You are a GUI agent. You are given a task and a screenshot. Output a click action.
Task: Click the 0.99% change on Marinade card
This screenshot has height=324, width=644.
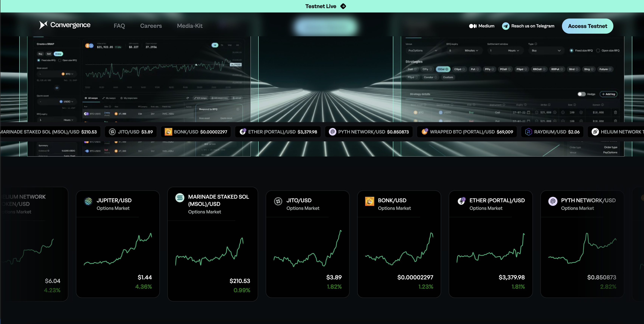point(242,290)
